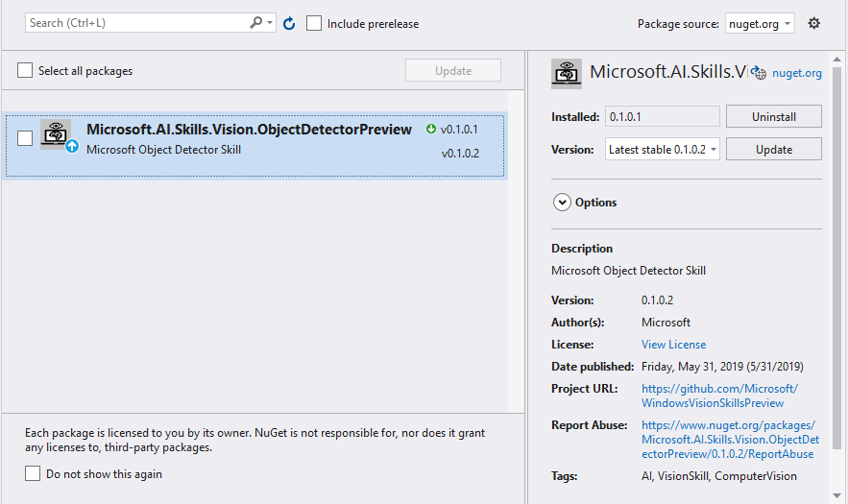This screenshot has height=504, width=848.
Task: Click the Uninstall button
Action: 774,116
